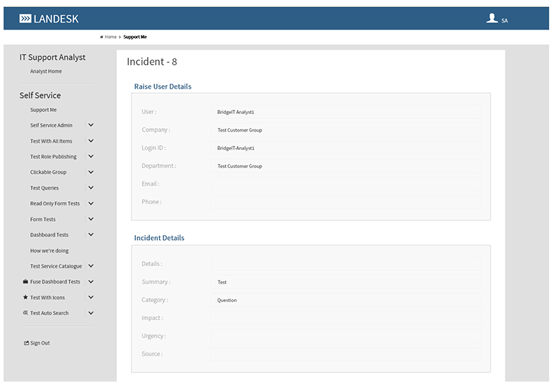Expand the Test With All Items chevron
The image size is (552, 392).
pyautogui.click(x=91, y=141)
